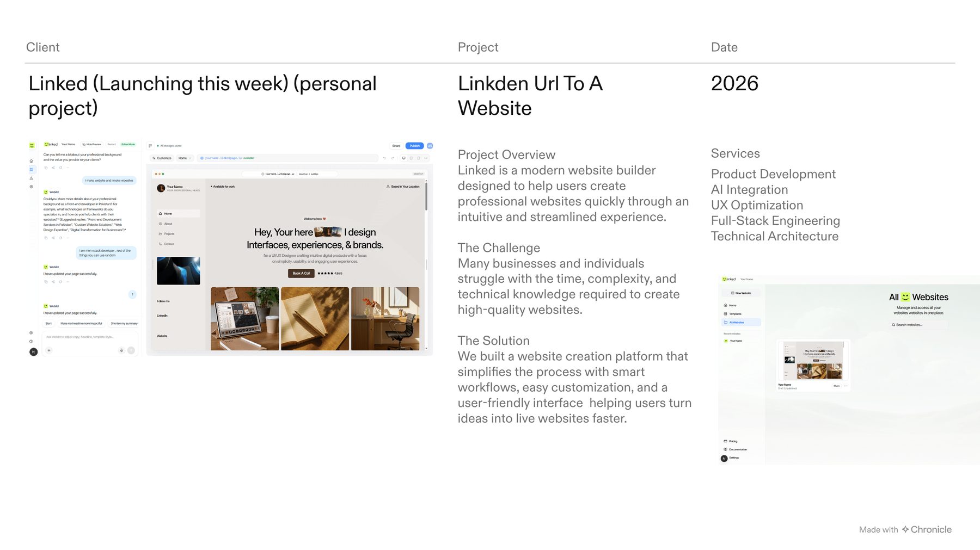Click the warning triangle icon in editor left rail
This screenshot has height=550, width=980.
pos(31,178)
